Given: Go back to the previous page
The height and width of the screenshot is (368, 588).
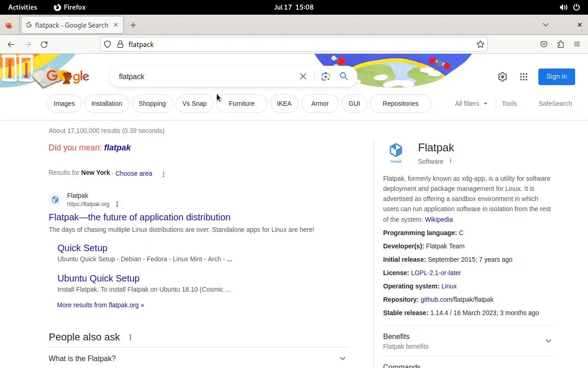Looking at the screenshot, I should coord(11,45).
